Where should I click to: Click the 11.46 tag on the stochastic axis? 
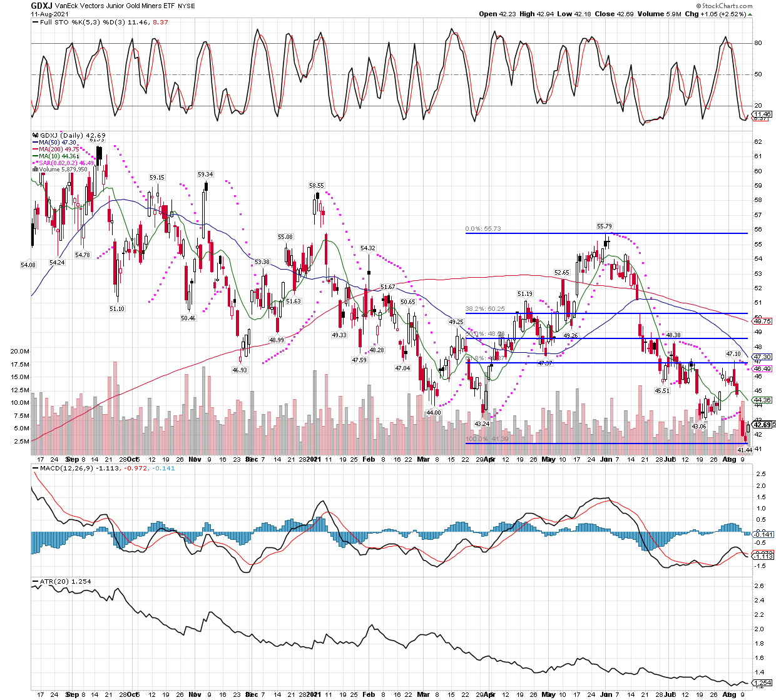pos(763,114)
